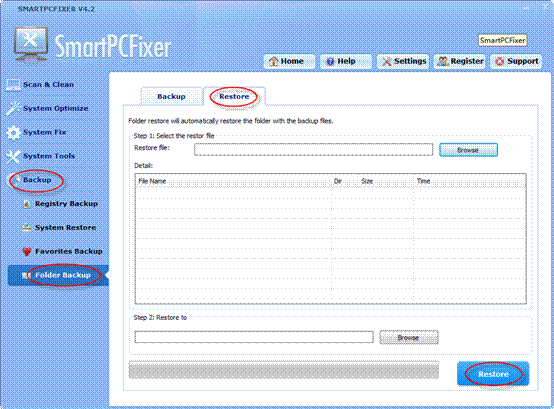Select Folder Backup in sidebar
Screen dimensions: 554x409
click(58, 275)
